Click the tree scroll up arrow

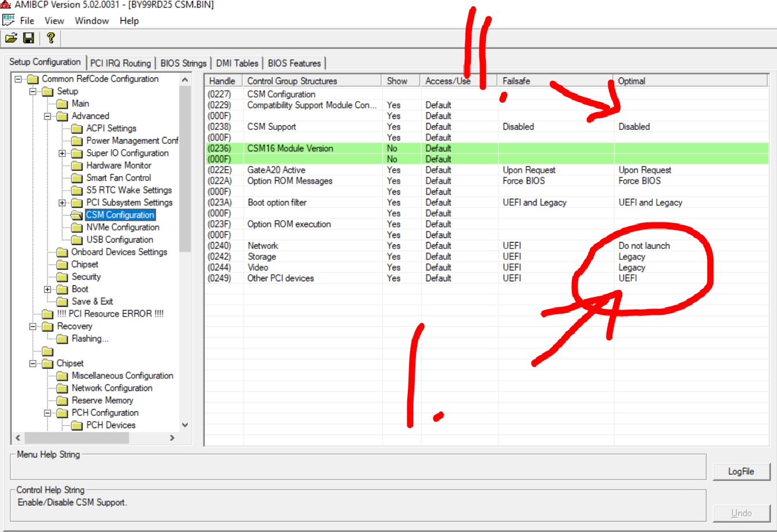185,80
